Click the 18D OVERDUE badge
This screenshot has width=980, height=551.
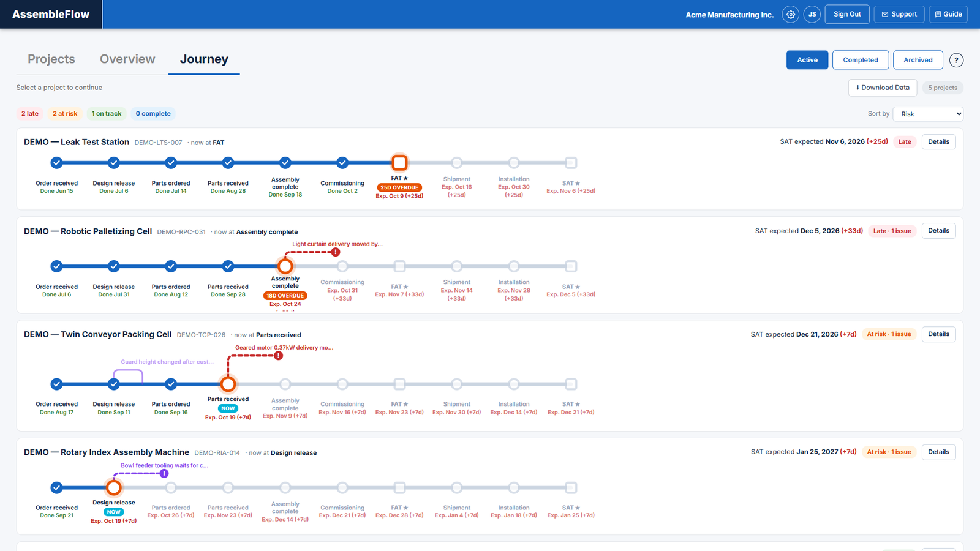[285, 296]
